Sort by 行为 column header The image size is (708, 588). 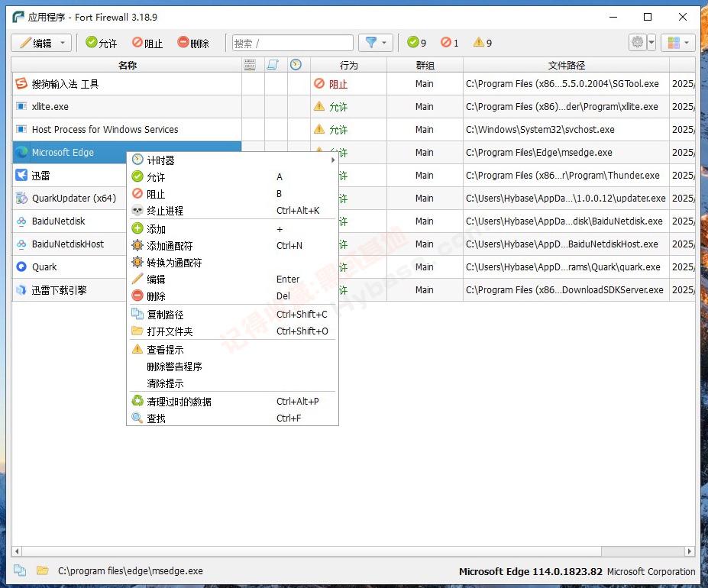348,65
